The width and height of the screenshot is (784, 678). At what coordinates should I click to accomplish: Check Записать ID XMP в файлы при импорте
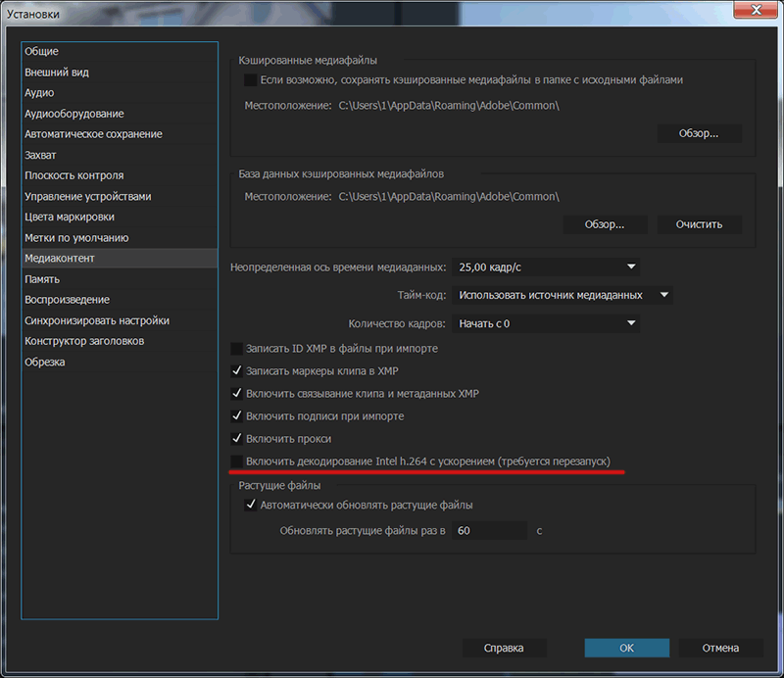(x=237, y=349)
